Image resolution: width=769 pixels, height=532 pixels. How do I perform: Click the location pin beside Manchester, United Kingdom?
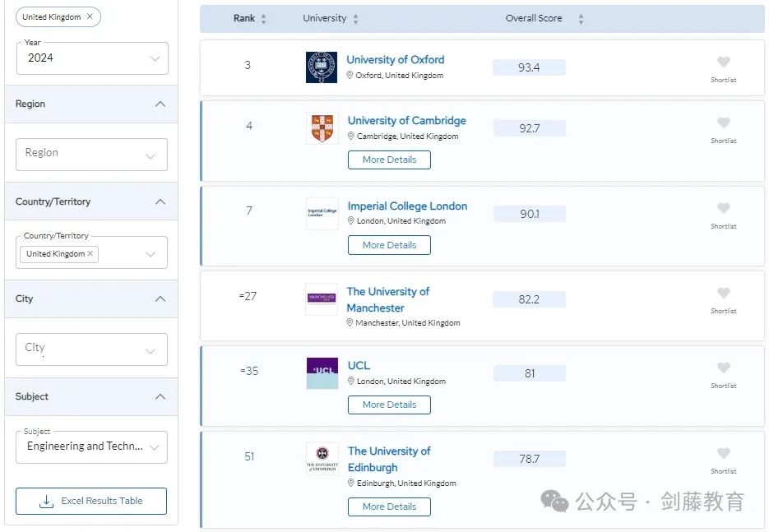tap(350, 322)
